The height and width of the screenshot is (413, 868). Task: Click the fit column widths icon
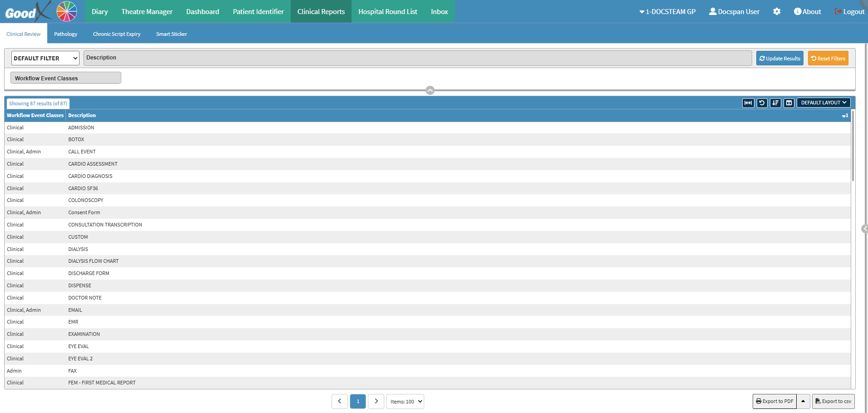[748, 103]
